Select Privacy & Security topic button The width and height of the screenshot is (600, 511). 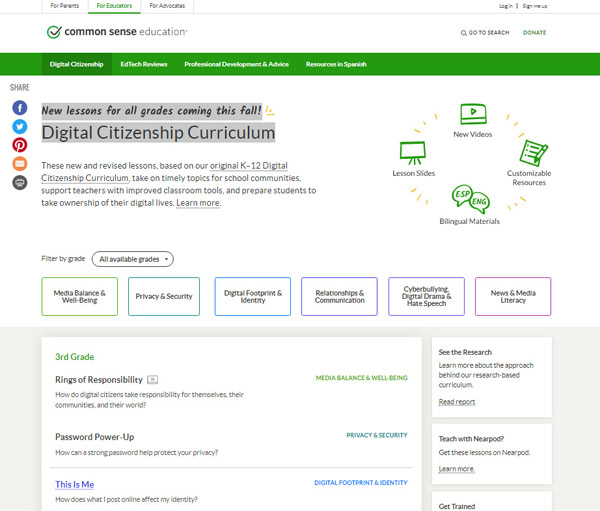pos(164,296)
